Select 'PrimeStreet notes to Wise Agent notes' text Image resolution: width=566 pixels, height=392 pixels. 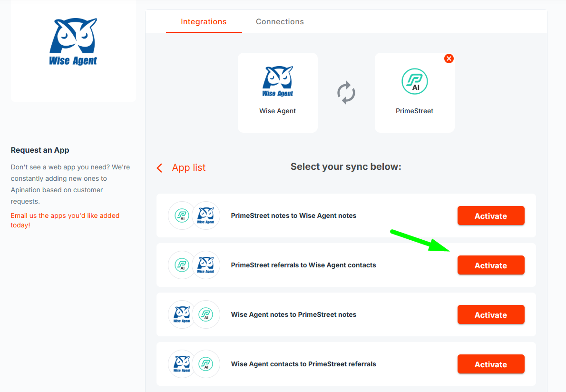click(293, 216)
